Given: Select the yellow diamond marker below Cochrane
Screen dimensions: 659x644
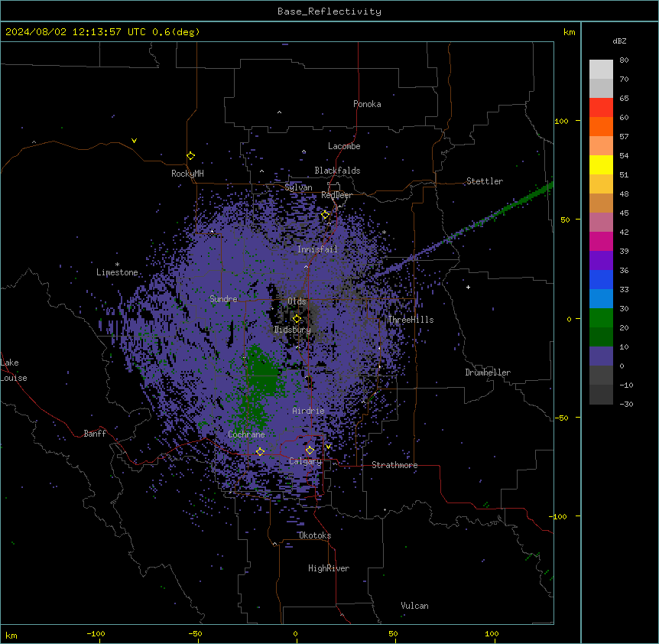Looking at the screenshot, I should tap(260, 451).
